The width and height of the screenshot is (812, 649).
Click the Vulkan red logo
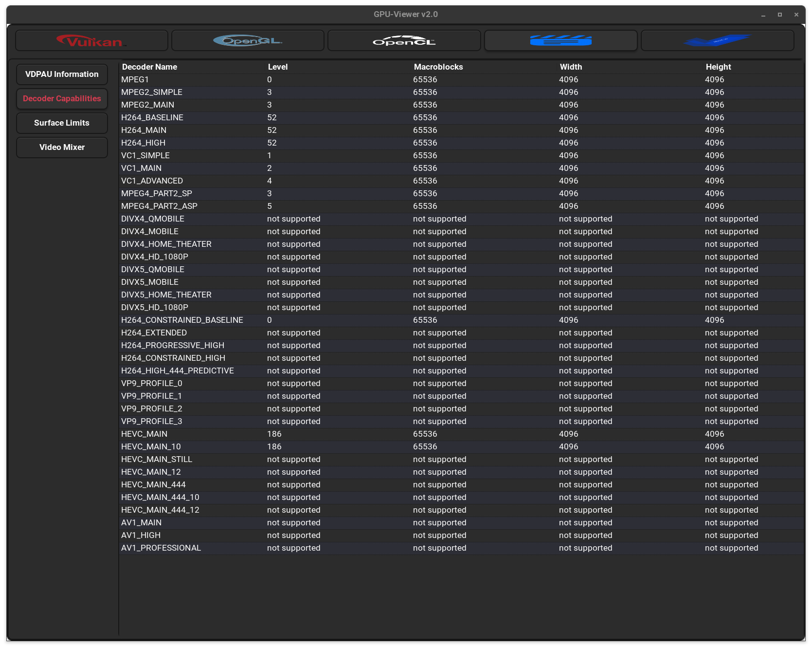pyautogui.click(x=91, y=40)
